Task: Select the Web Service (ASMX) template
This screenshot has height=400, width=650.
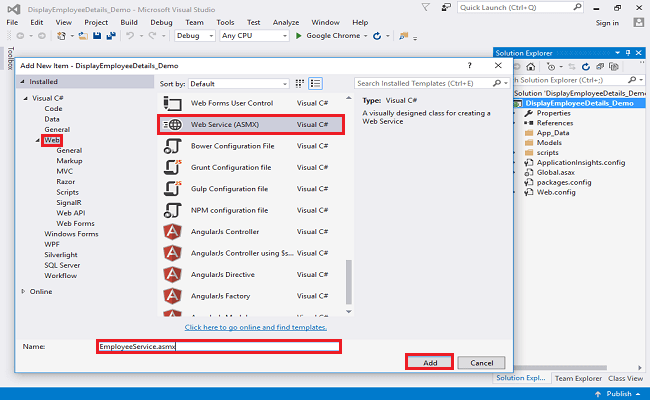Action: click(x=251, y=124)
